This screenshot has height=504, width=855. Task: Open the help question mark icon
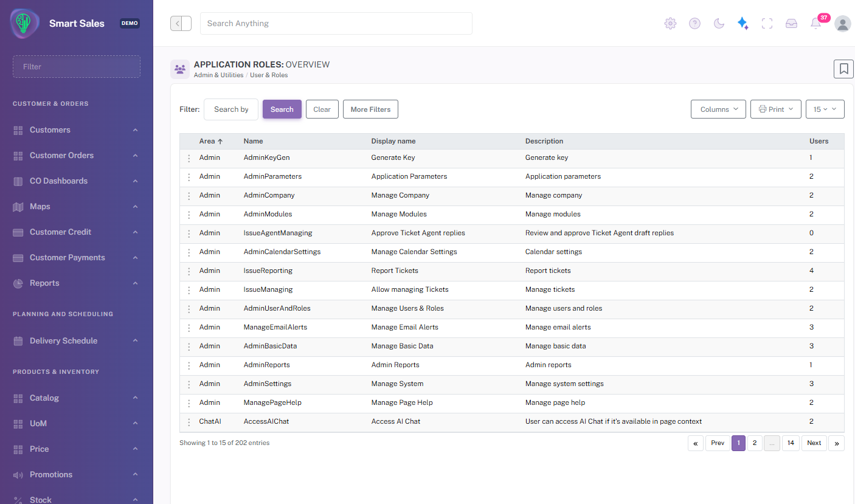(x=694, y=24)
